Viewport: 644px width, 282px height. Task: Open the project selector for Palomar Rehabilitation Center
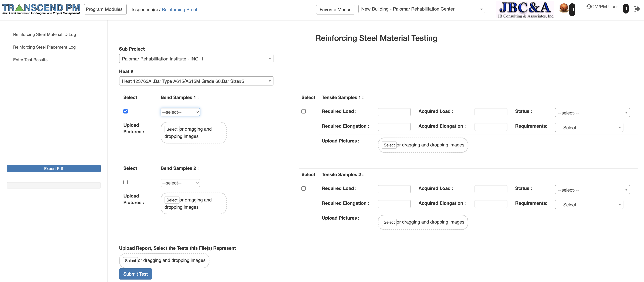[422, 9]
